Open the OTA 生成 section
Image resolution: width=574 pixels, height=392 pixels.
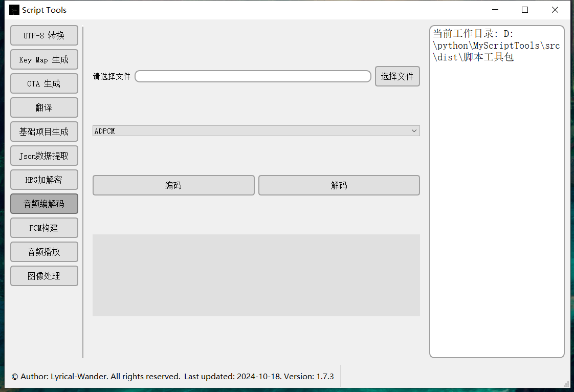(x=44, y=83)
